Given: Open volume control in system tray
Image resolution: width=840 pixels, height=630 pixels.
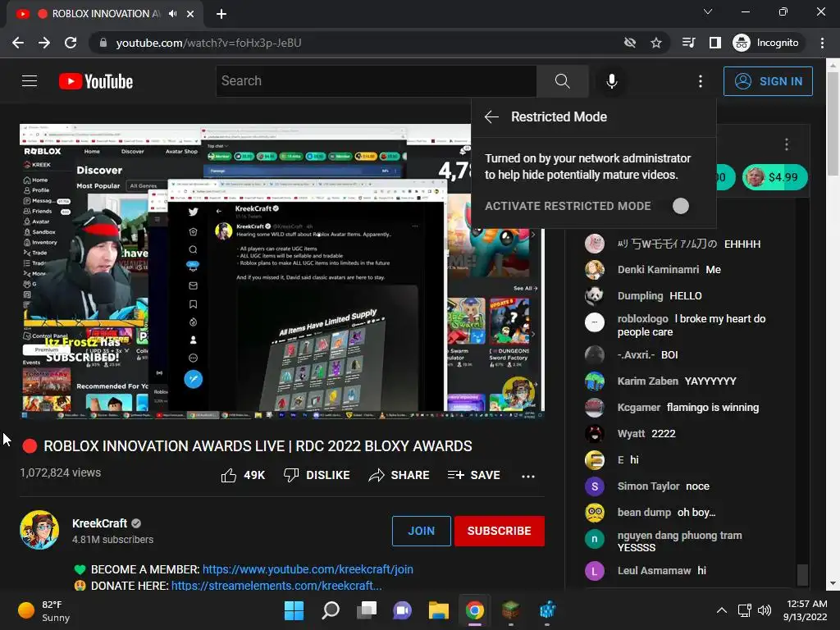Looking at the screenshot, I should point(765,610).
